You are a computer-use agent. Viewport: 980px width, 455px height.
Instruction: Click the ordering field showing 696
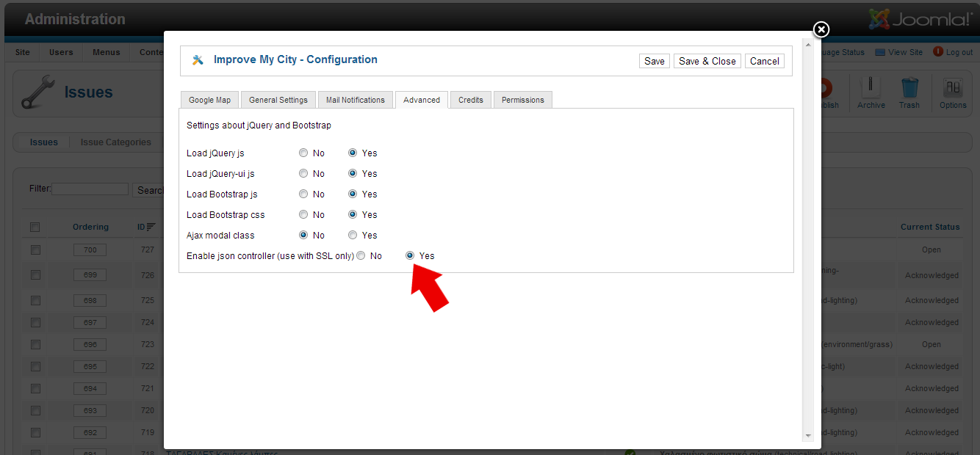(90, 344)
